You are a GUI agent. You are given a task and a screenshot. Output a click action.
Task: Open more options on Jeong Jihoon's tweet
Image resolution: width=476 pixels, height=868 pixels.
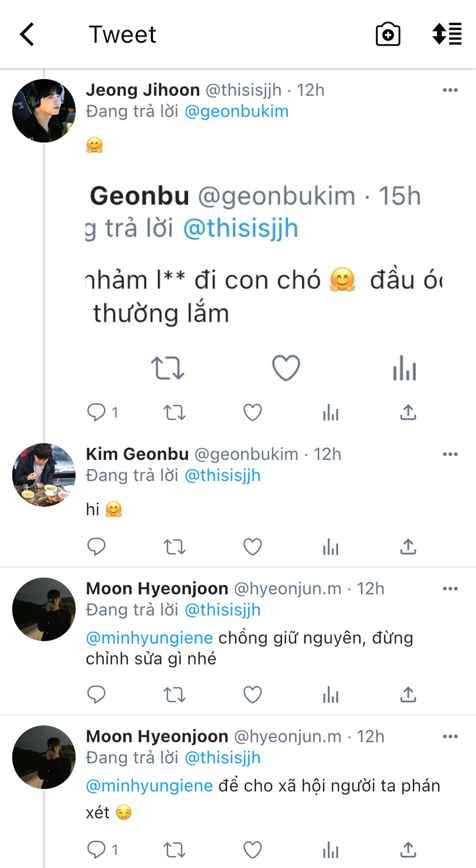(x=450, y=90)
